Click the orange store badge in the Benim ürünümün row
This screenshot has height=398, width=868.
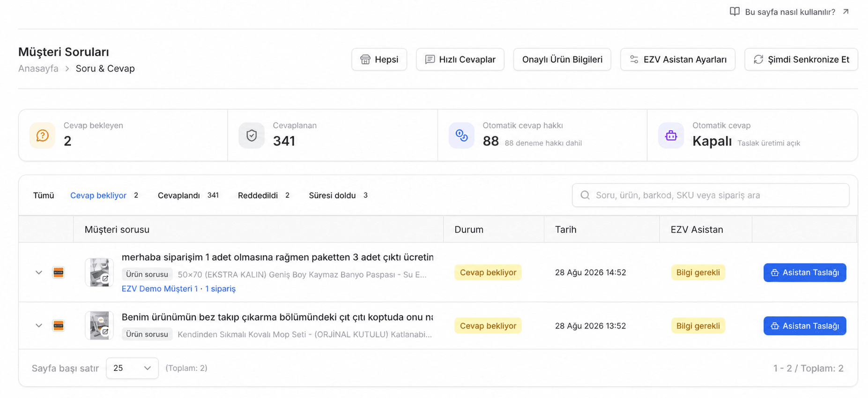tap(59, 325)
